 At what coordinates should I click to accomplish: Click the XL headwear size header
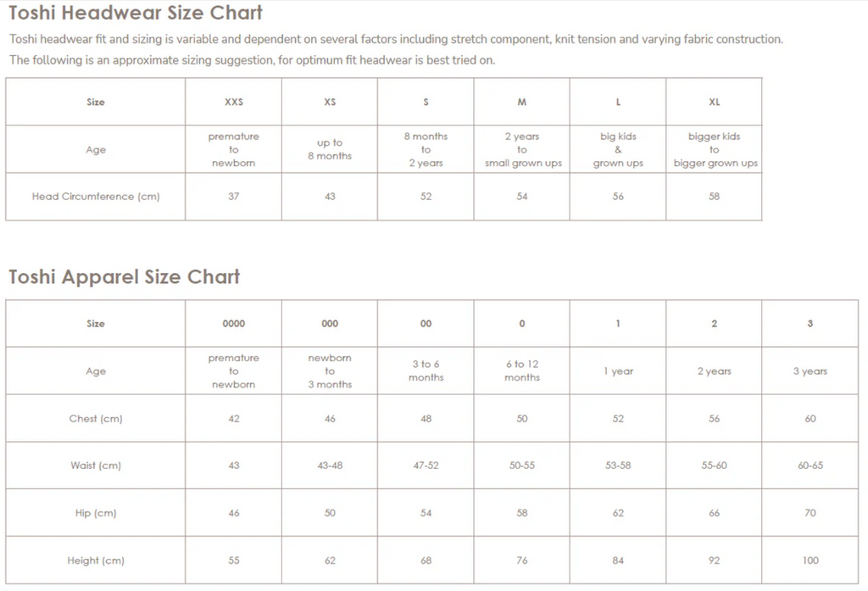click(x=714, y=102)
